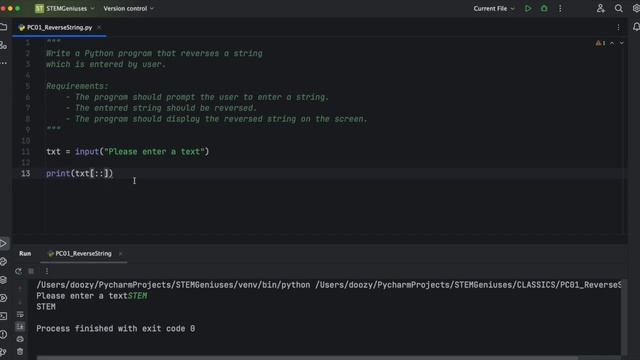Jump to next highlighted problem arrow
The image size is (640, 360).
tap(622, 43)
